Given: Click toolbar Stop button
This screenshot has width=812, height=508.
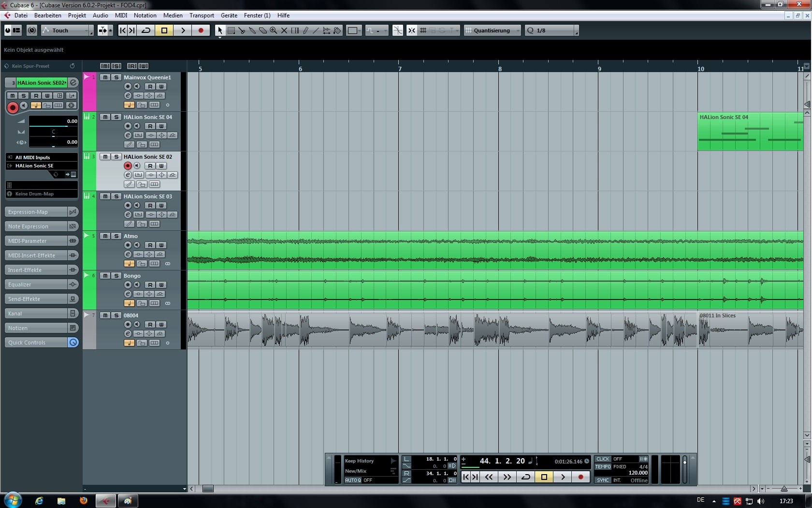Looking at the screenshot, I should (x=164, y=30).
